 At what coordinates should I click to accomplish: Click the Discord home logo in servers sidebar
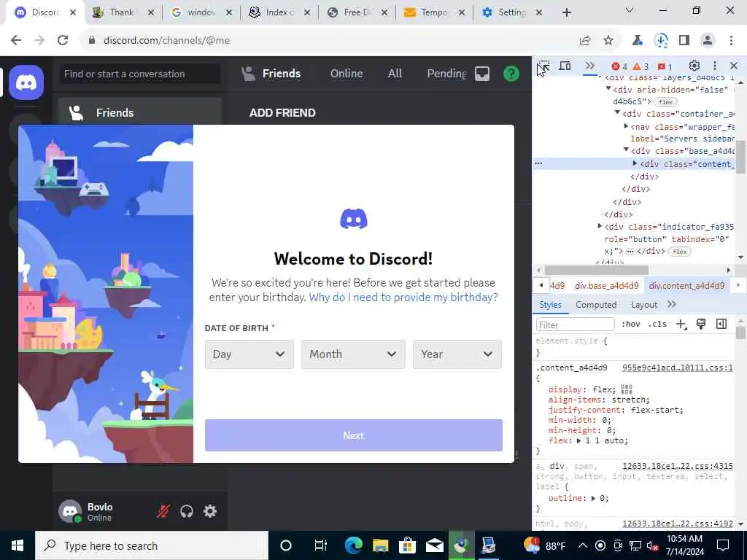(26, 83)
